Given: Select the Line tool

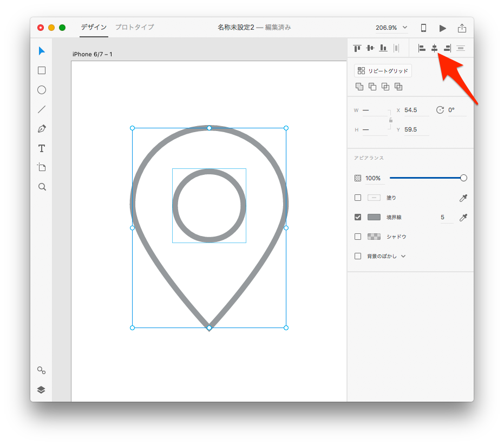Looking at the screenshot, I should [42, 109].
